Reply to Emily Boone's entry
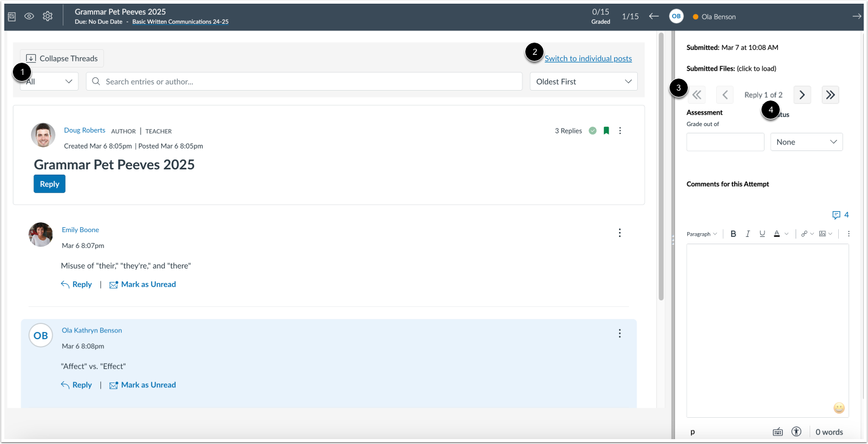The width and height of the screenshot is (868, 444). [x=76, y=284]
